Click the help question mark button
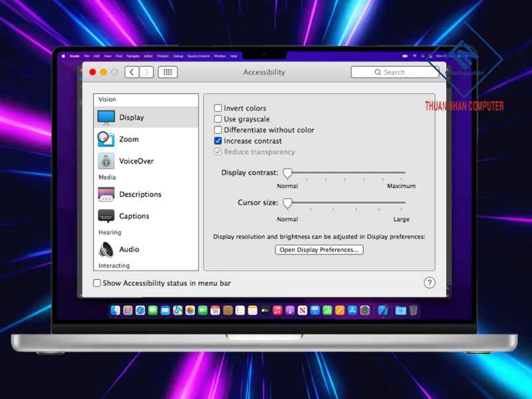 [x=430, y=283]
